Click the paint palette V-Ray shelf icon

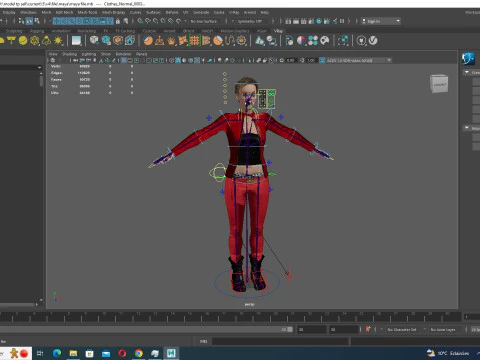point(325,41)
